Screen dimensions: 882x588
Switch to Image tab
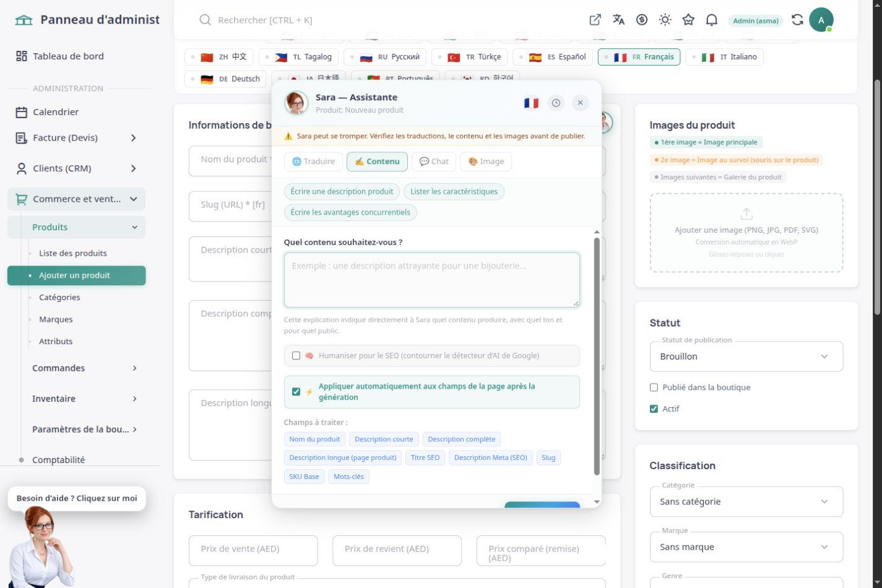[x=486, y=162]
